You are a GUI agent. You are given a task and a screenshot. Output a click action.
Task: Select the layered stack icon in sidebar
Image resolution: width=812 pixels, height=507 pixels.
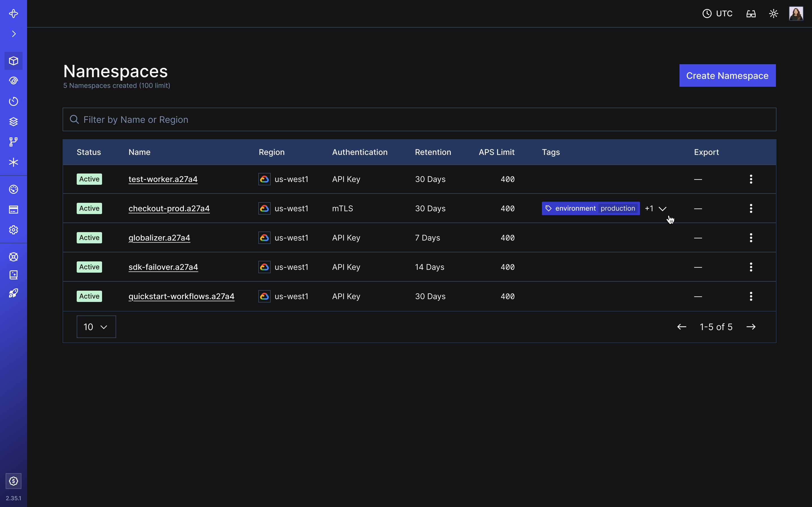click(x=14, y=121)
